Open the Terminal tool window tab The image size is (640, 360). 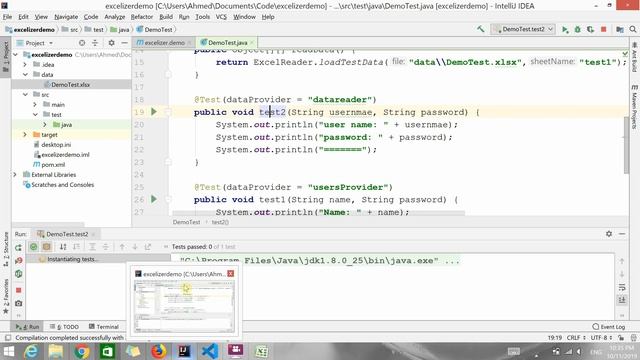click(104, 327)
